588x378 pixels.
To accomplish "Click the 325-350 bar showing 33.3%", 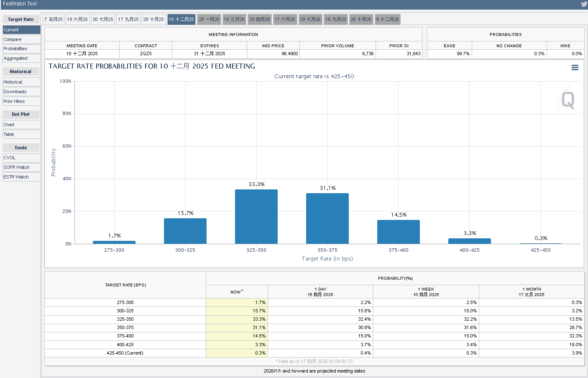I will point(256,217).
